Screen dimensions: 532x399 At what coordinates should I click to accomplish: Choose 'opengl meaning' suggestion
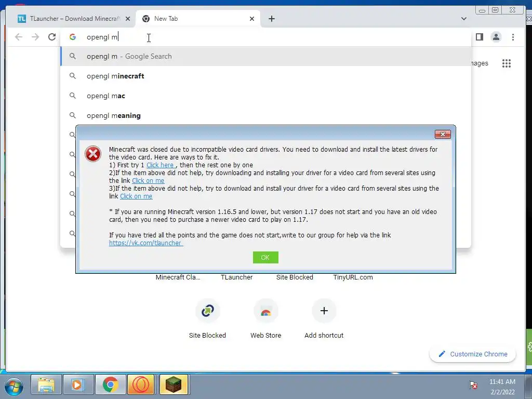266,115
